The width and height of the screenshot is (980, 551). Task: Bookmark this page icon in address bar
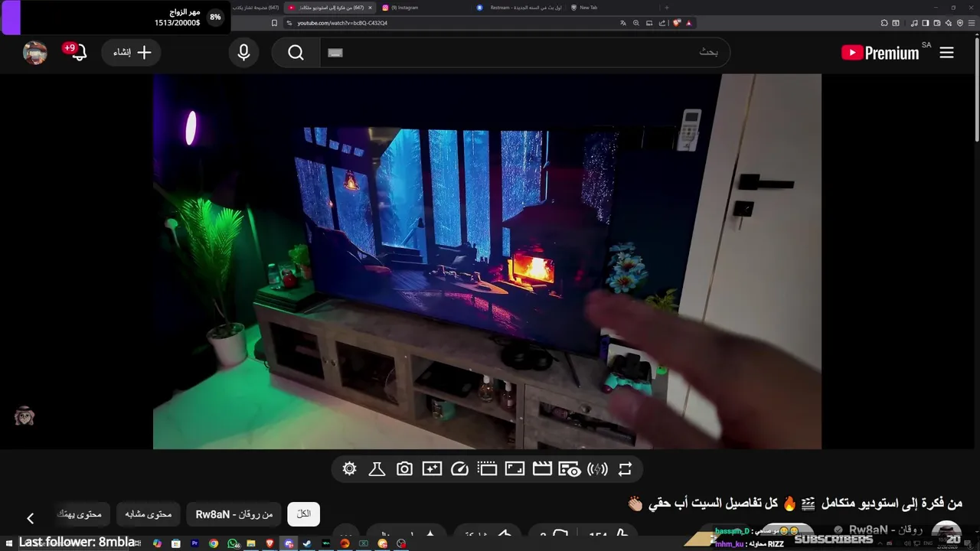click(x=274, y=23)
